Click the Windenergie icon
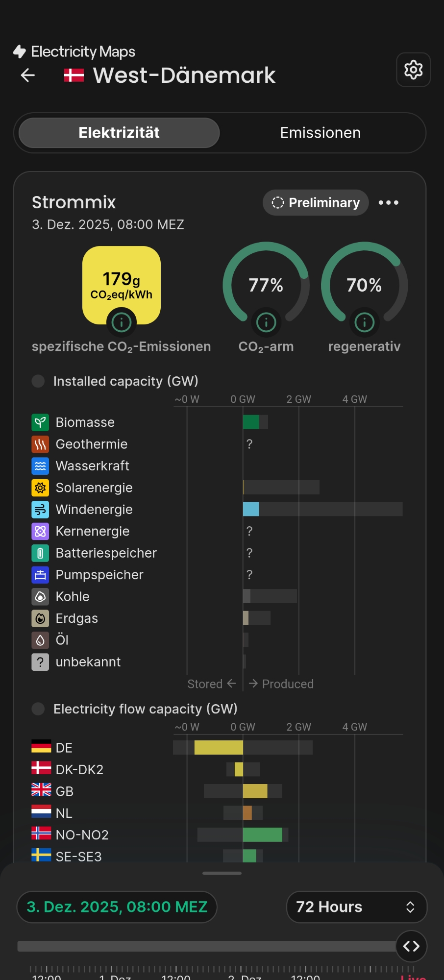Image resolution: width=444 pixels, height=980 pixels. [40, 510]
